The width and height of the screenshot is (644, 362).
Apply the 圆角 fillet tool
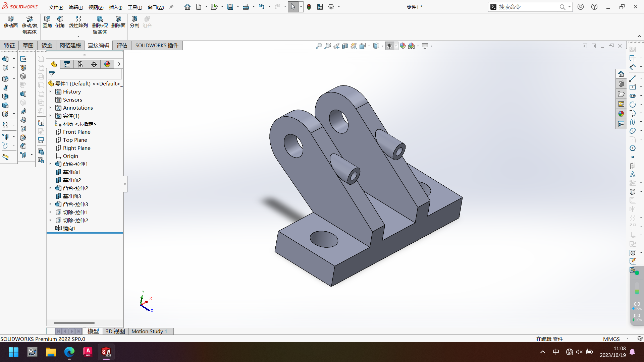click(47, 22)
